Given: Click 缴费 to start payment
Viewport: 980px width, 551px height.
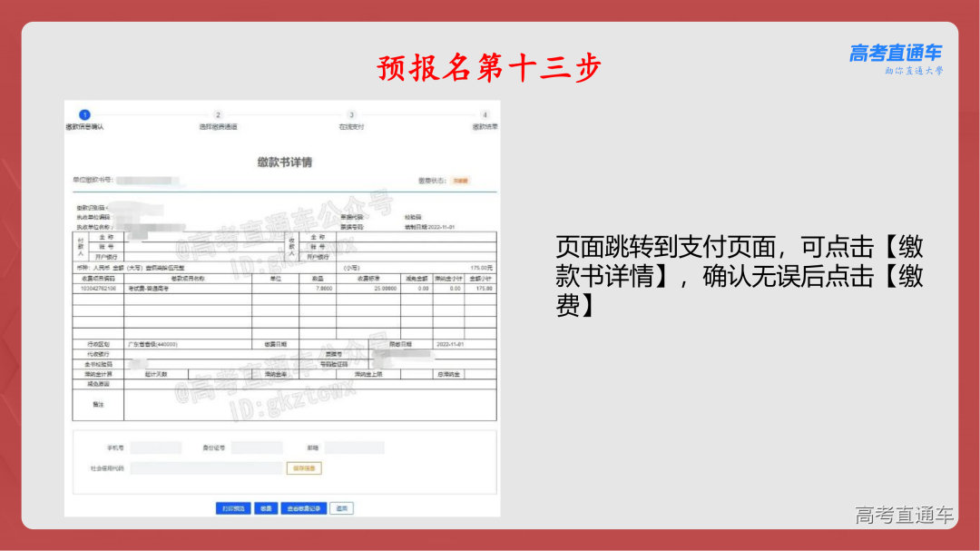Looking at the screenshot, I should 267,507.
